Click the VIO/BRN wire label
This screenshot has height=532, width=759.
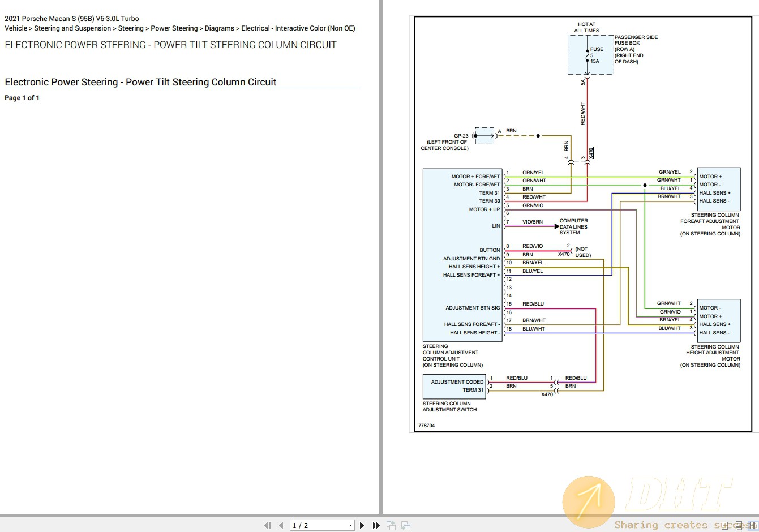coord(532,222)
